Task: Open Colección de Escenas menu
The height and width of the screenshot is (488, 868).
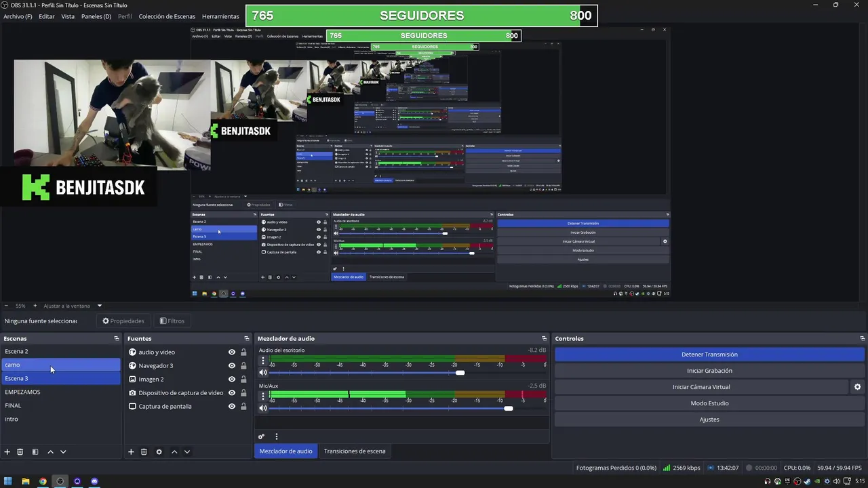Action: point(167,16)
